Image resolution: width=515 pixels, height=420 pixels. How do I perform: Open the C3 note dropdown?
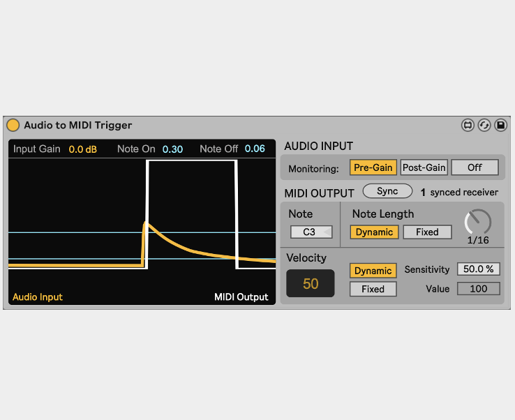point(311,232)
